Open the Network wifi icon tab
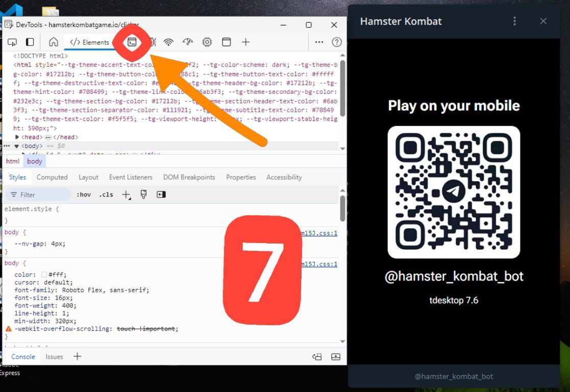Viewport: 570px width, 392px height. [168, 42]
